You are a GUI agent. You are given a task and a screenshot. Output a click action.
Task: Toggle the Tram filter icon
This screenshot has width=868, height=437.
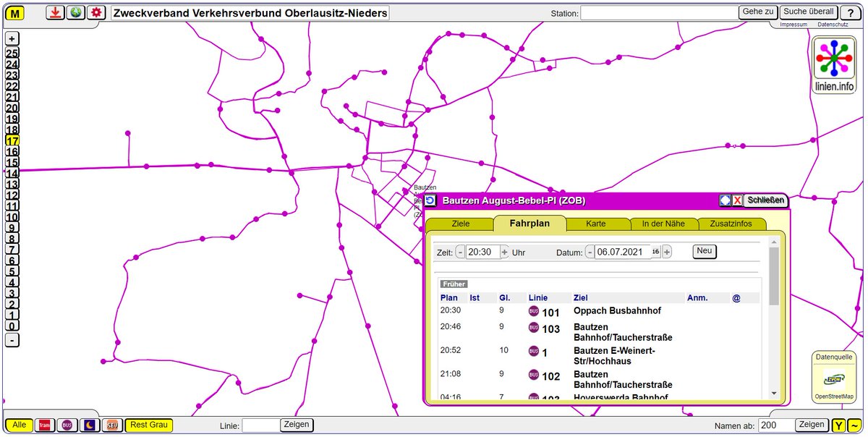click(44, 425)
